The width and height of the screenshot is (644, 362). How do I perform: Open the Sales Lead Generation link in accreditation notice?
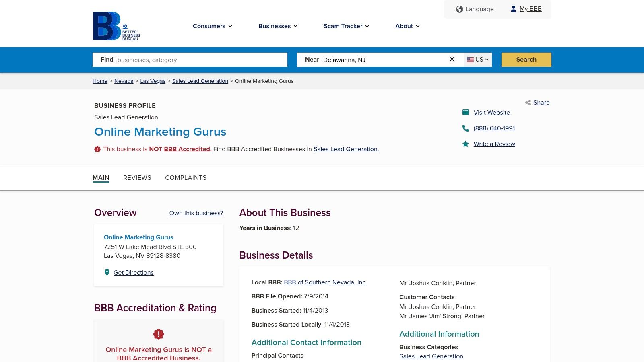(x=346, y=149)
